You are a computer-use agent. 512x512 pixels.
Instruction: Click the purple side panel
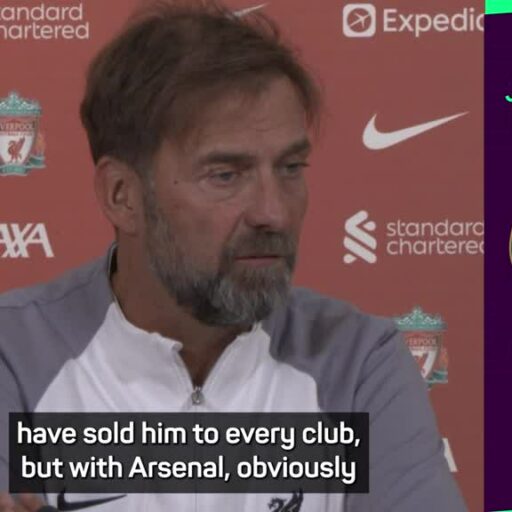tap(498, 260)
